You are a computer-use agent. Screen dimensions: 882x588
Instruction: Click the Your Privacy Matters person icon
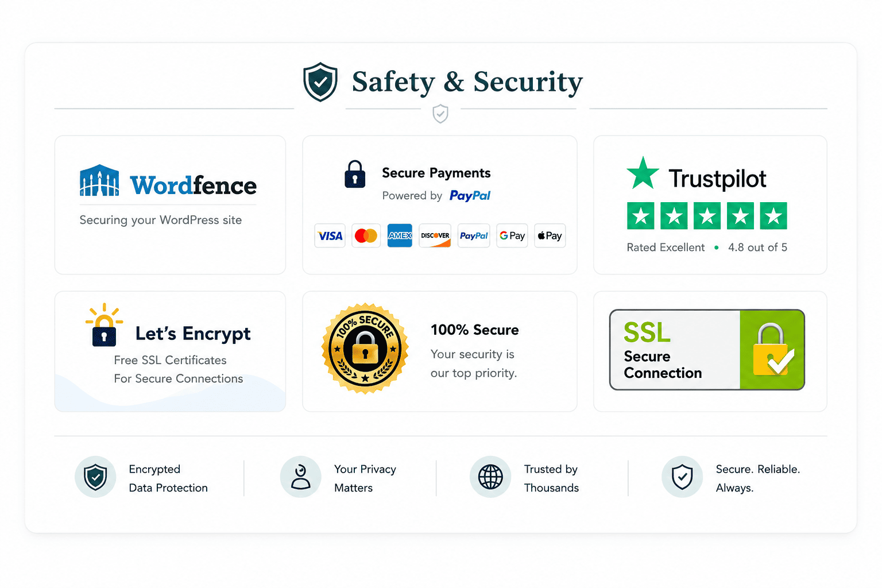pos(300,477)
